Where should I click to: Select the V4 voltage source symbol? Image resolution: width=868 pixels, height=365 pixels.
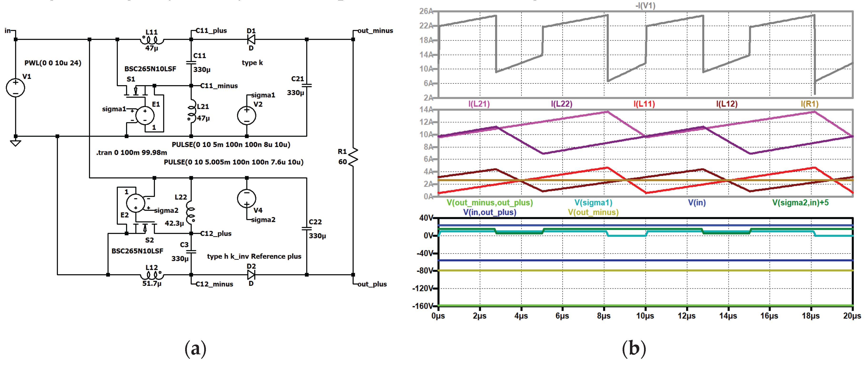pos(247,198)
